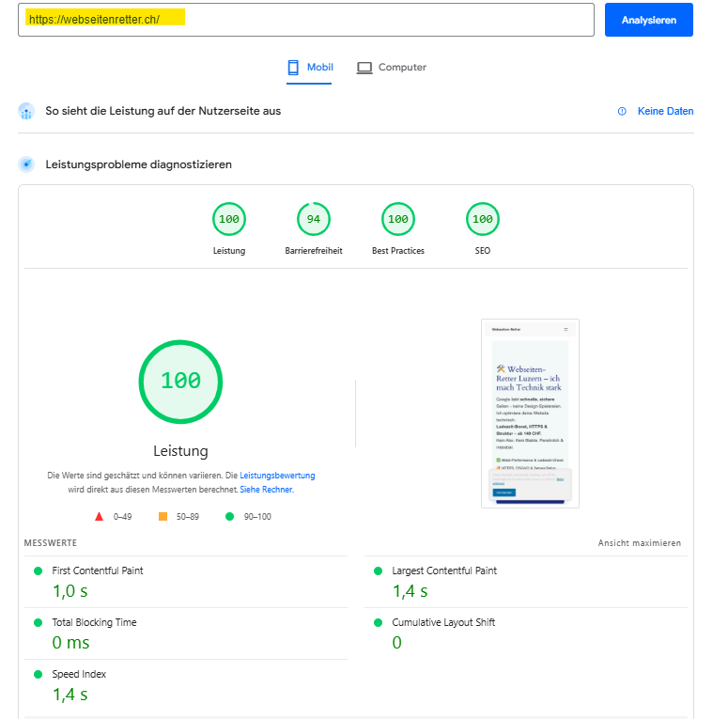
Task: Click the green circle 90–100 legend icon
Action: tap(229, 517)
